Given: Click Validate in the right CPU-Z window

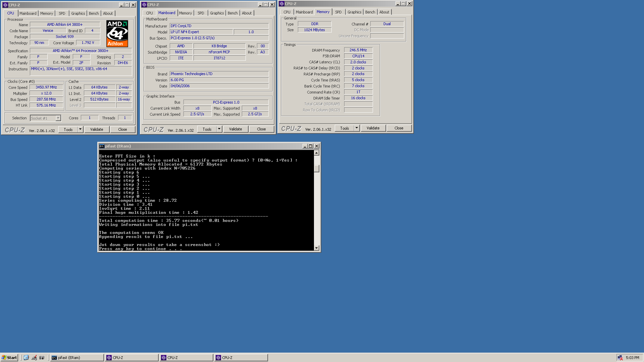Looking at the screenshot, I should tap(373, 128).
